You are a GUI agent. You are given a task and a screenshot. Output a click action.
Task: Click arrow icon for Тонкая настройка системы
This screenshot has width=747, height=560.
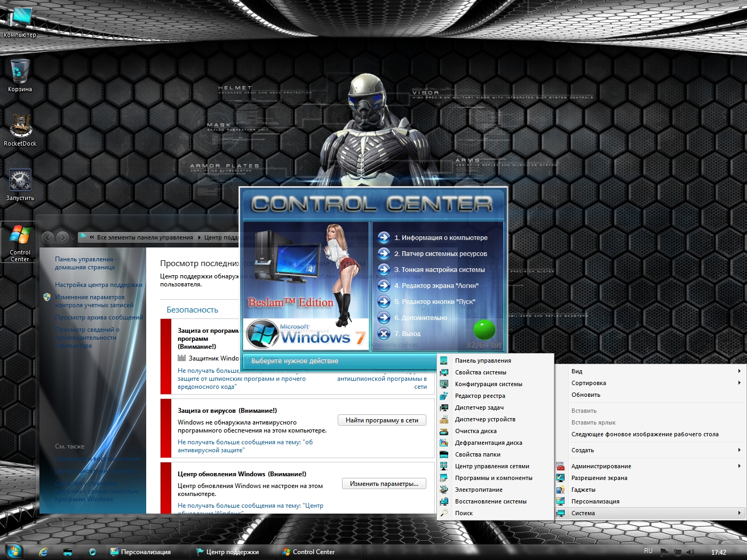click(384, 270)
